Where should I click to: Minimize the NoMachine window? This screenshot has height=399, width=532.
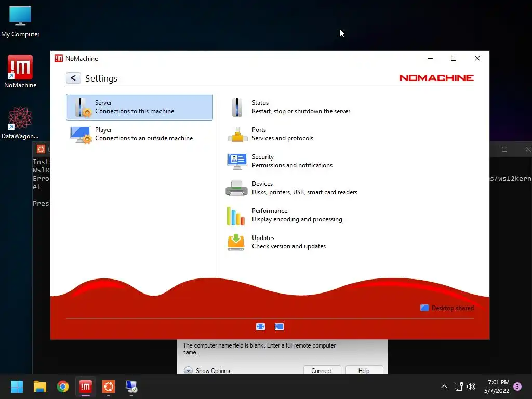click(x=430, y=58)
